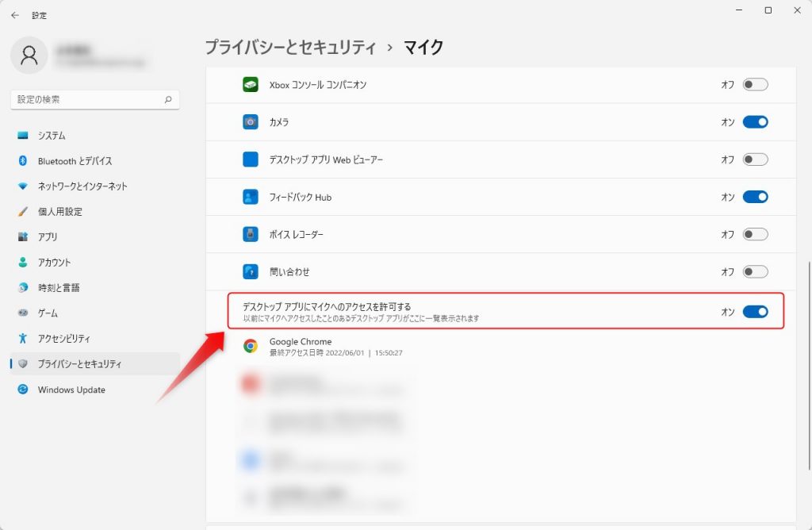Open the user profile avatar
This screenshot has width=812, height=530.
click(29, 55)
